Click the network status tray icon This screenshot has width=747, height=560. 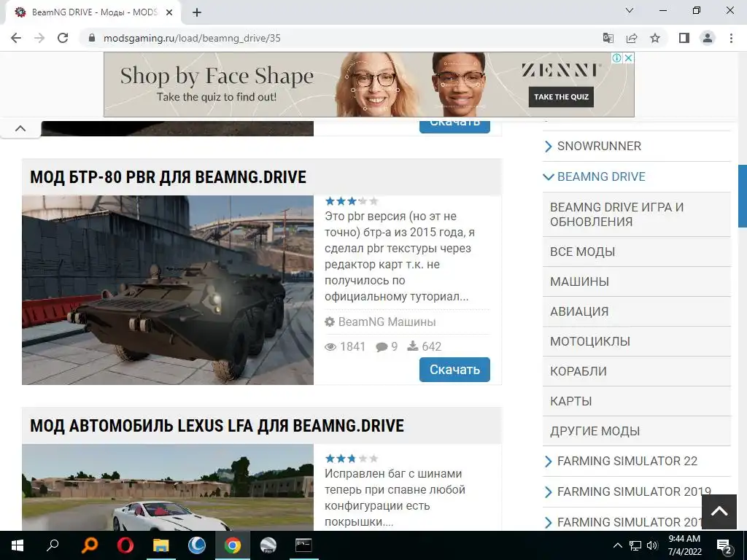coord(635,545)
